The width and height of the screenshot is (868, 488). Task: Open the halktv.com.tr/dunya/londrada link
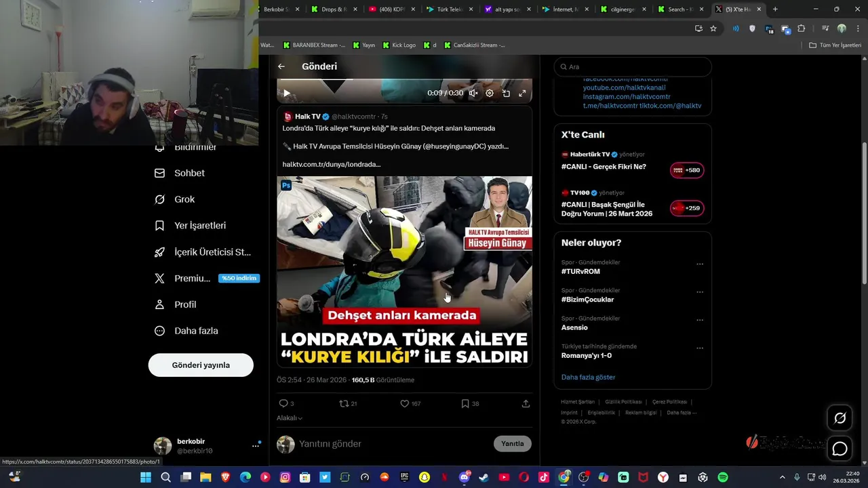tap(332, 164)
